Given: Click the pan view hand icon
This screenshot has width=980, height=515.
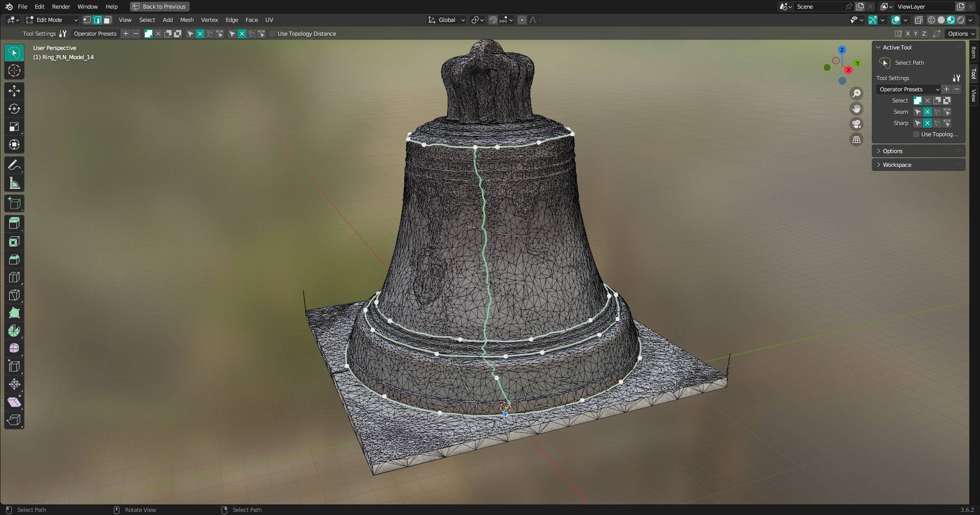Looking at the screenshot, I should [x=856, y=109].
